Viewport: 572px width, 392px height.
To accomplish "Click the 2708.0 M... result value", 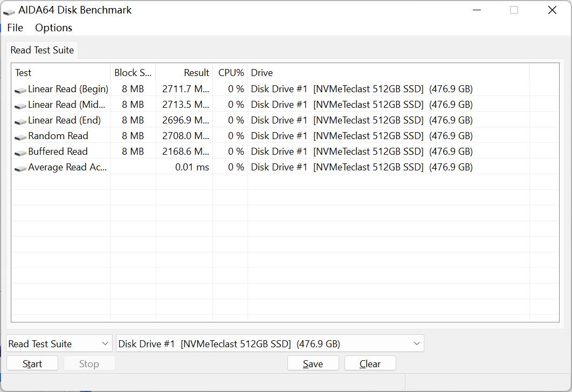I will tap(185, 136).
